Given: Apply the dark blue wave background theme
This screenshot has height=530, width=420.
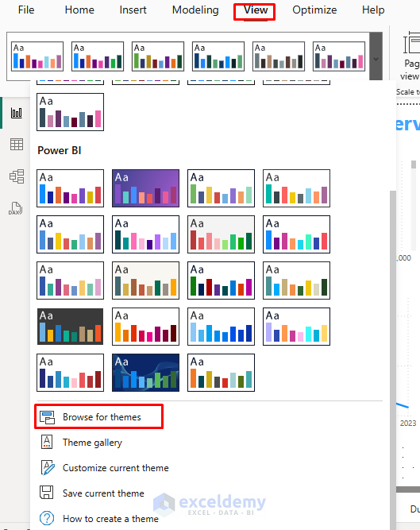Looking at the screenshot, I should coord(145,373).
